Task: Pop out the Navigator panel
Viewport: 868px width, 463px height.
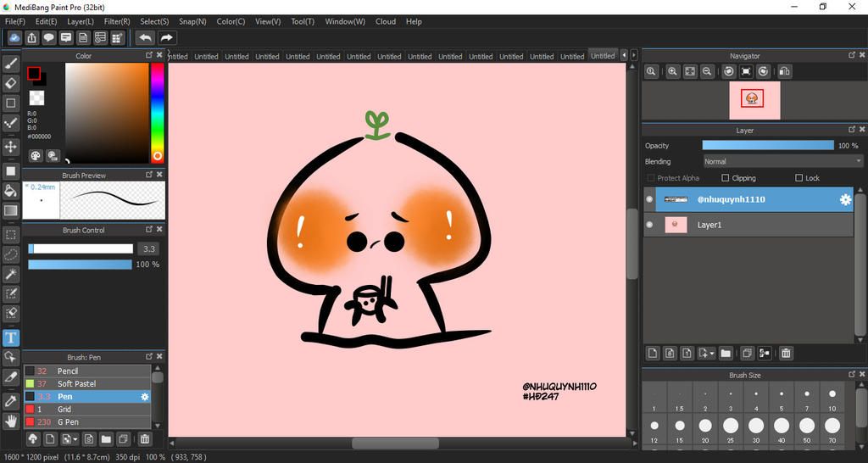Action: (852, 55)
